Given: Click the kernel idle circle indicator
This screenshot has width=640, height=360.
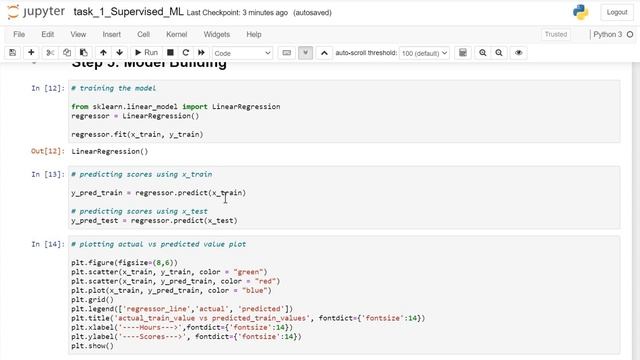Looking at the screenshot, I should pyautogui.click(x=630, y=34).
